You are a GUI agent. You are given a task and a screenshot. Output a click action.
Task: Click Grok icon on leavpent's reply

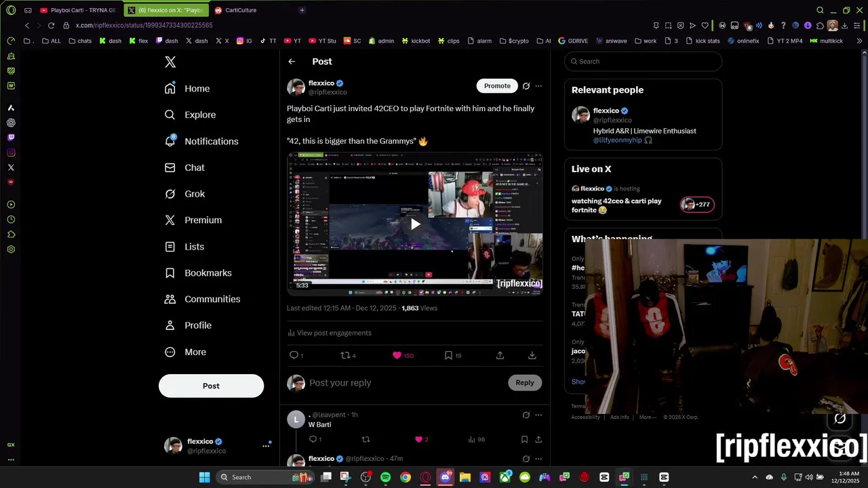(526, 415)
